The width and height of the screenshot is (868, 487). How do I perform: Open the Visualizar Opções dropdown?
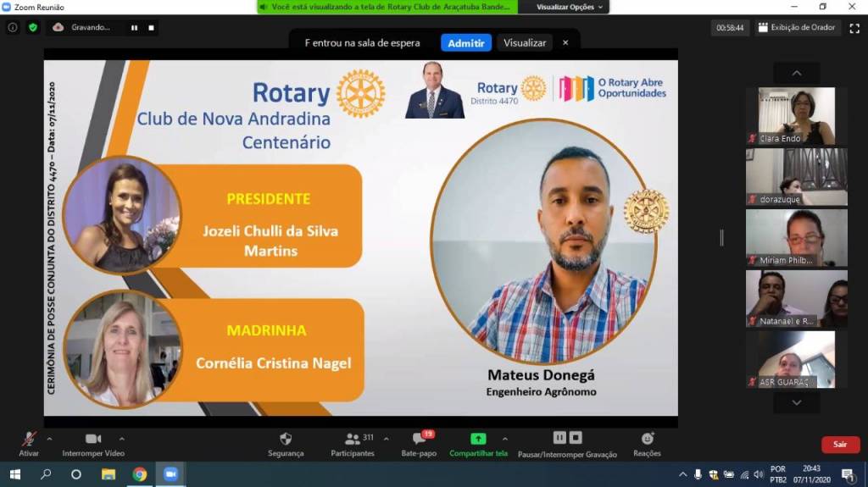570,7
